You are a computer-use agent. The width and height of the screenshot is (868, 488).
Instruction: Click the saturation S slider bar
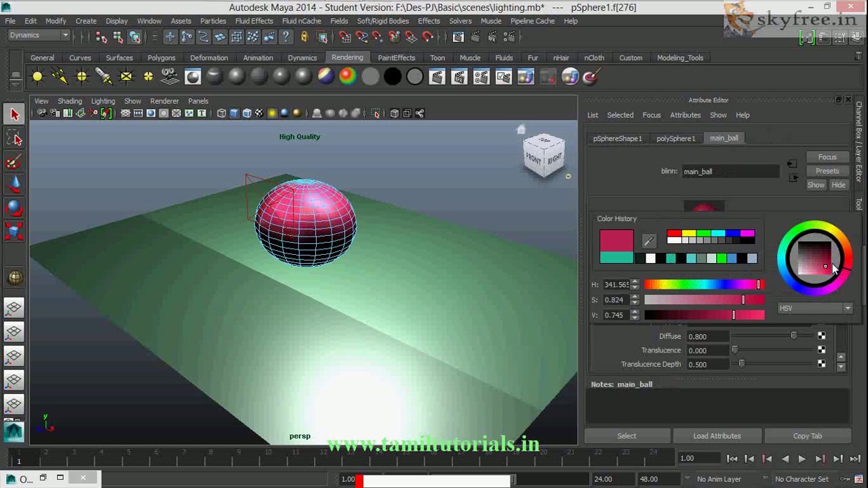[x=704, y=300]
